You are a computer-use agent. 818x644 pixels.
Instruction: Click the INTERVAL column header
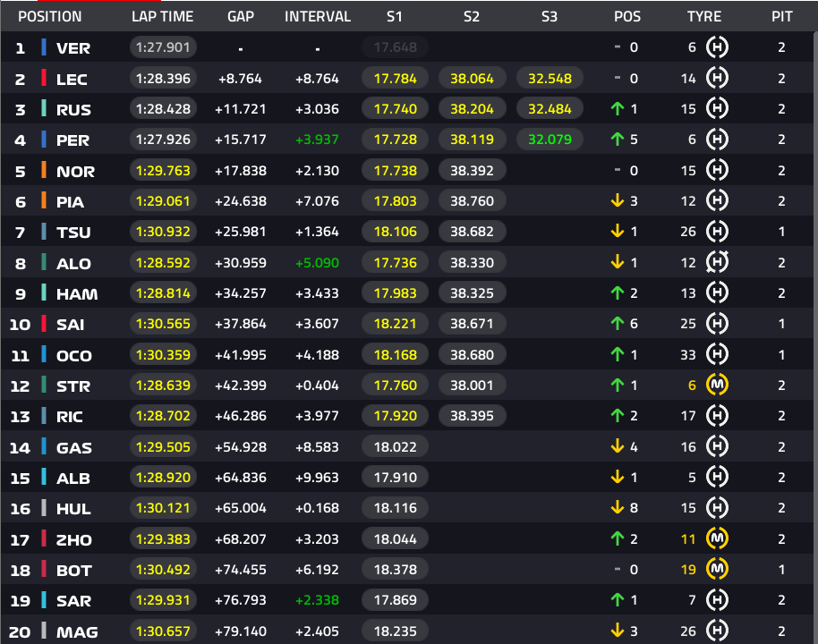point(317,17)
